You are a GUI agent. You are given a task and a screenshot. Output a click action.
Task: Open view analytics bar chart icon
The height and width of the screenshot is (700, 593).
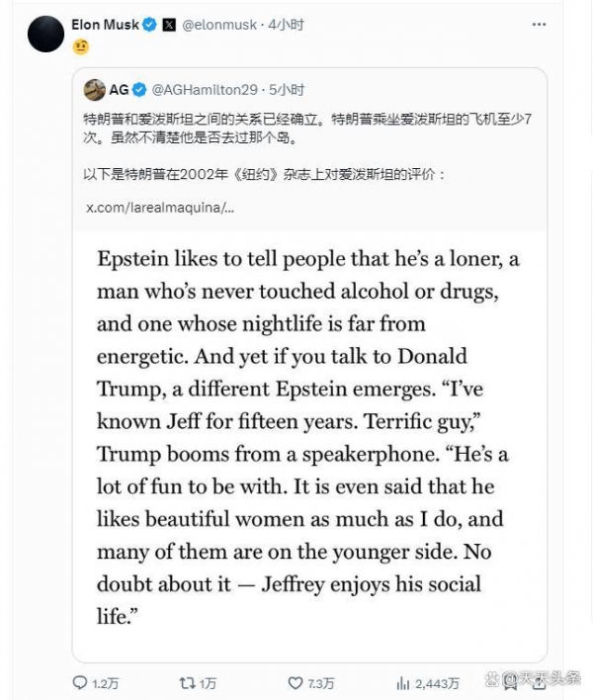pos(402,683)
